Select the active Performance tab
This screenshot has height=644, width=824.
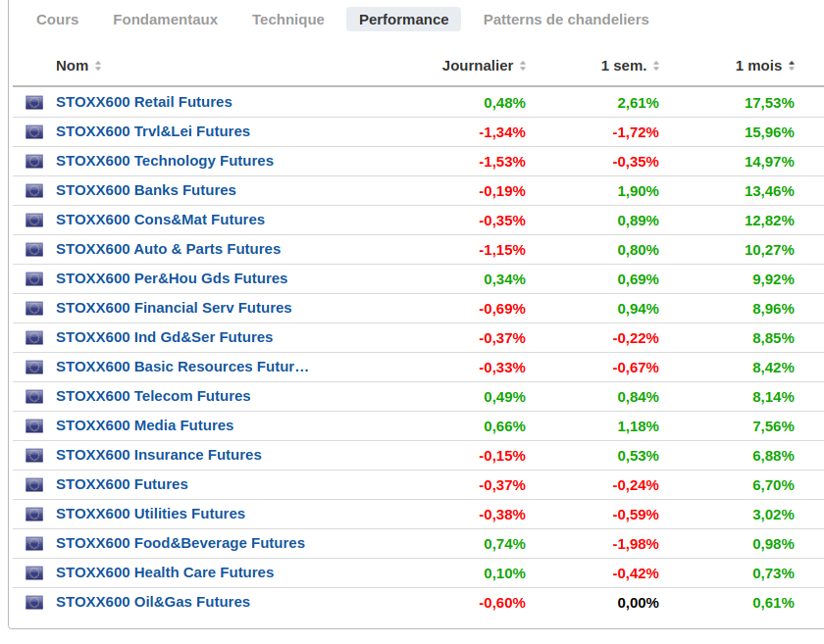[403, 20]
